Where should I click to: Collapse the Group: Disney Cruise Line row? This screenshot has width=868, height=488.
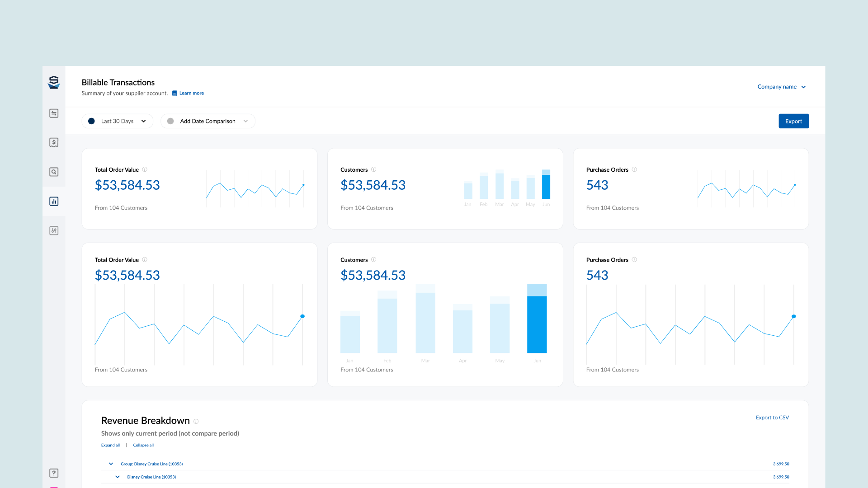111,464
